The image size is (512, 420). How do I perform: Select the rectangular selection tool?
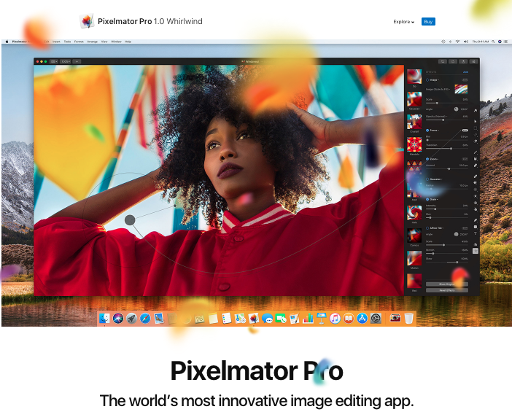pos(476,128)
